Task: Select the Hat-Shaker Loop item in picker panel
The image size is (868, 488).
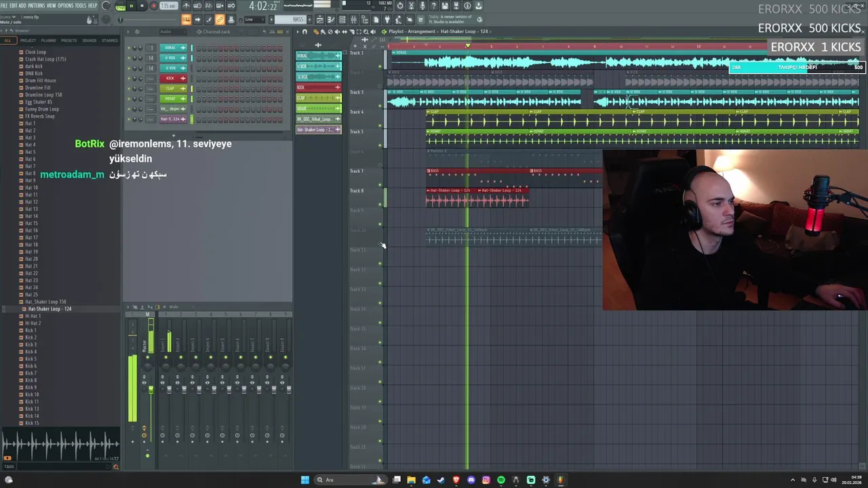Action: [319, 129]
